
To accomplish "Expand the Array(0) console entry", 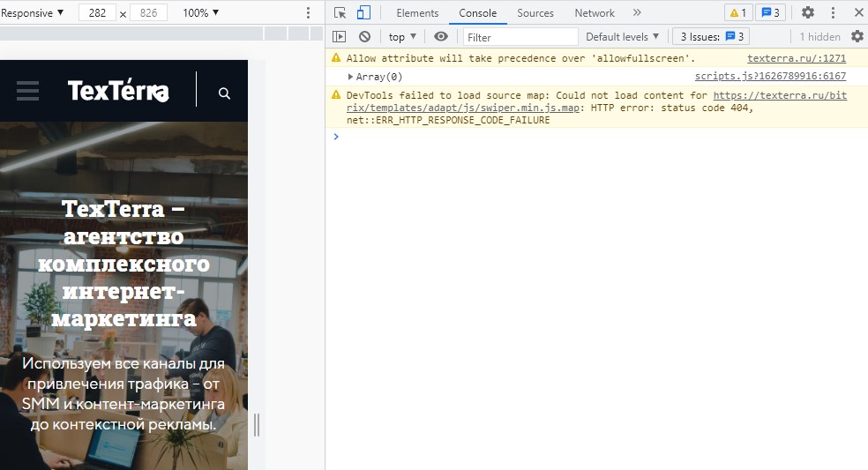I will click(350, 77).
